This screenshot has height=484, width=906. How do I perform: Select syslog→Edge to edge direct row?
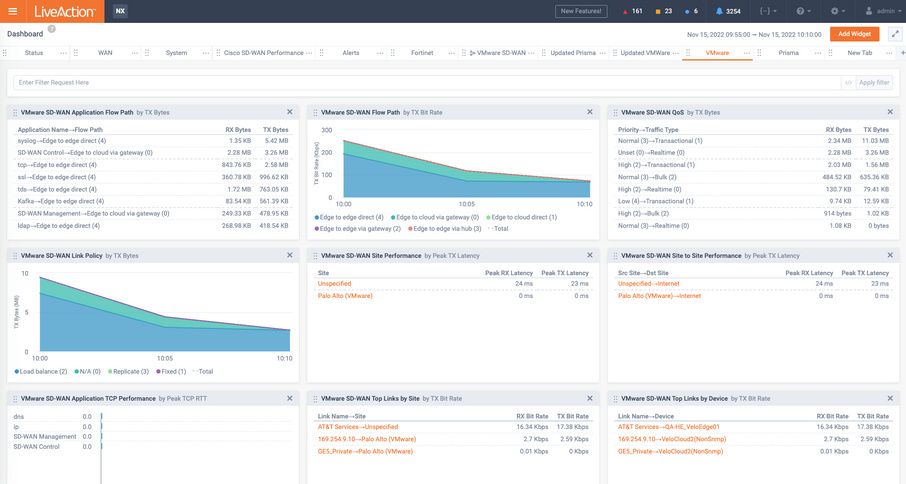coord(153,141)
